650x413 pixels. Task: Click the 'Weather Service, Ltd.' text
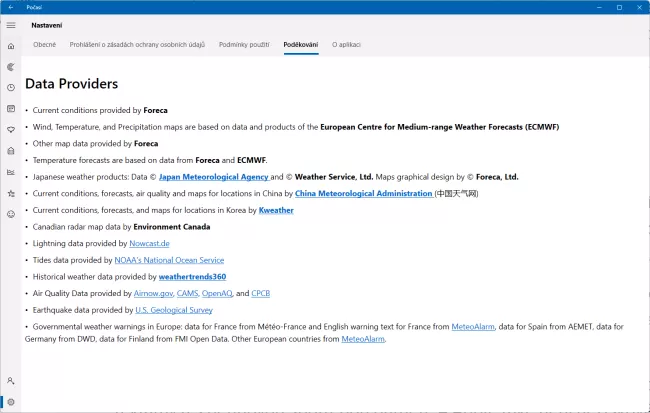pyautogui.click(x=334, y=177)
